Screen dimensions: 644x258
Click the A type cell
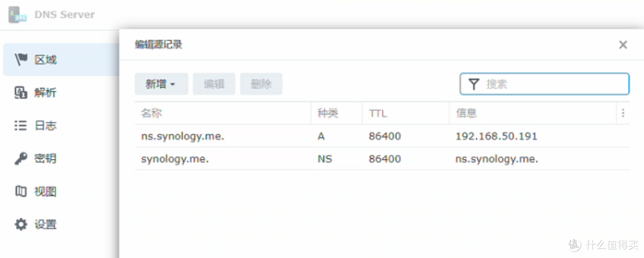coord(321,136)
